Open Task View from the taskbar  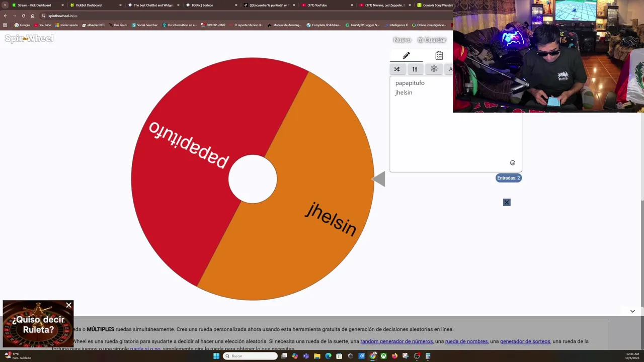pos(284,356)
